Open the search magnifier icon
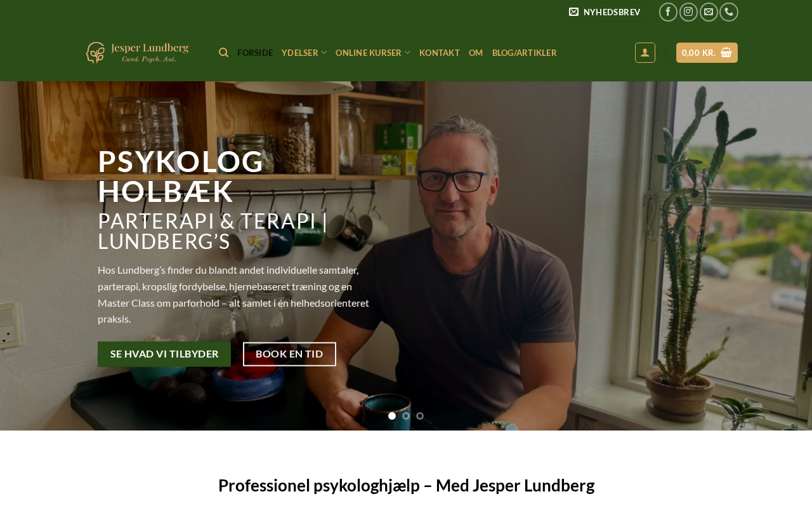The height and width of the screenshot is (508, 812). (x=223, y=53)
